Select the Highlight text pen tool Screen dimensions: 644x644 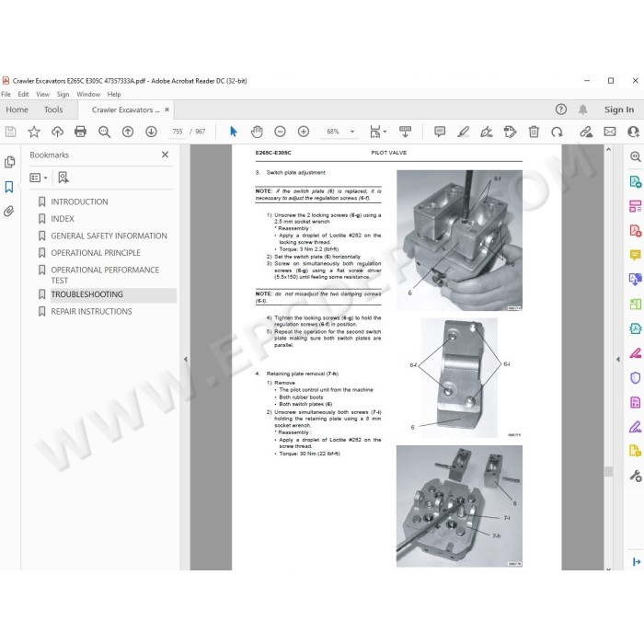click(464, 132)
